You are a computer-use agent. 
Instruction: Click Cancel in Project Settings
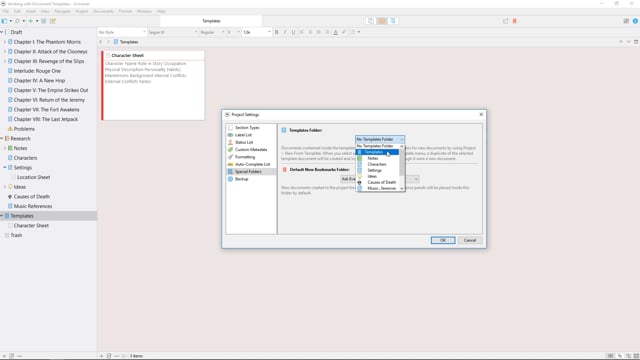[470, 240]
